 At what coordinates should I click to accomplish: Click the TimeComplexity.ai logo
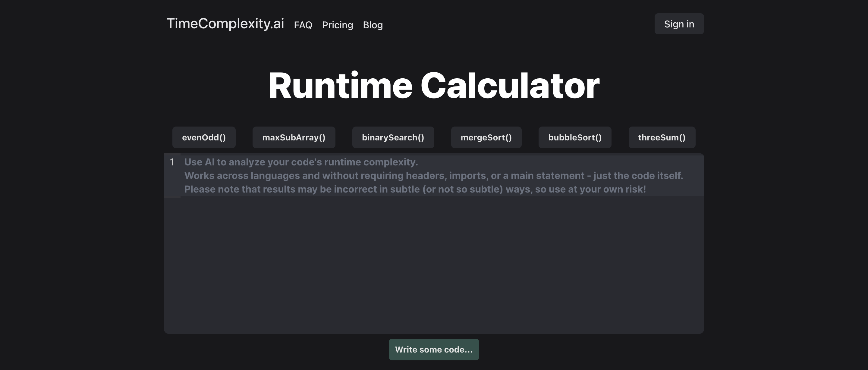pos(225,24)
